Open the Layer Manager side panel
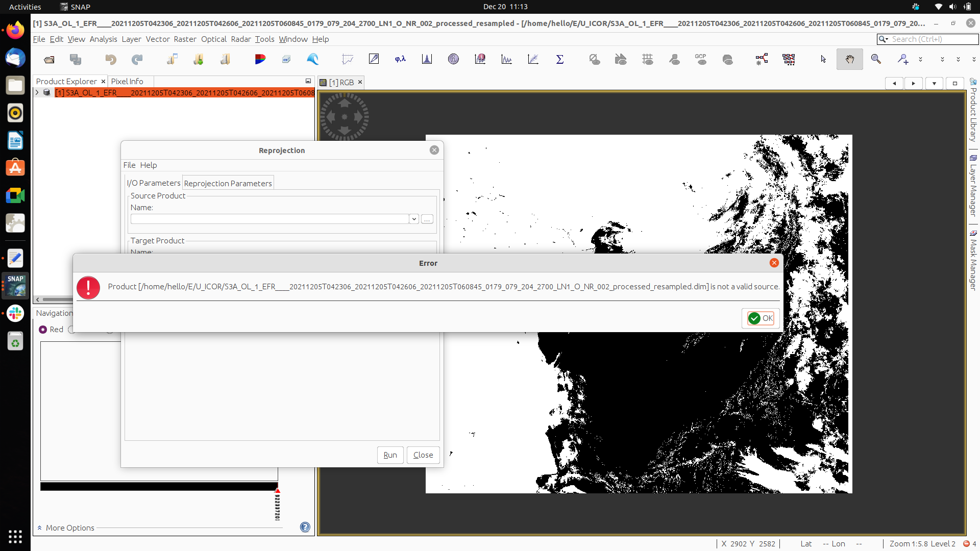980x551 pixels. point(973,186)
